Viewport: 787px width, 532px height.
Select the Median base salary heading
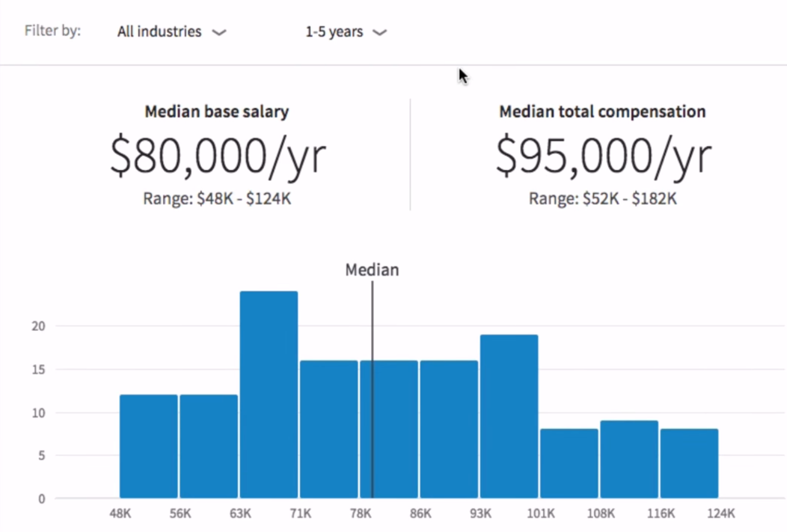coord(217,111)
